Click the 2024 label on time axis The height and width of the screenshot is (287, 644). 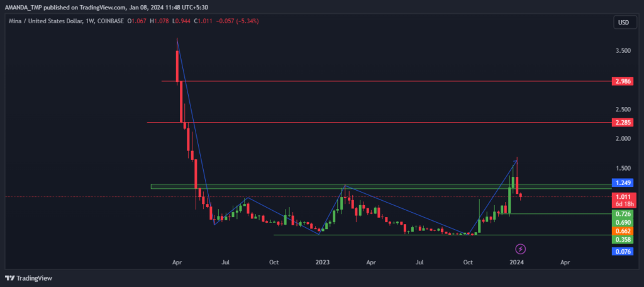tap(516, 261)
